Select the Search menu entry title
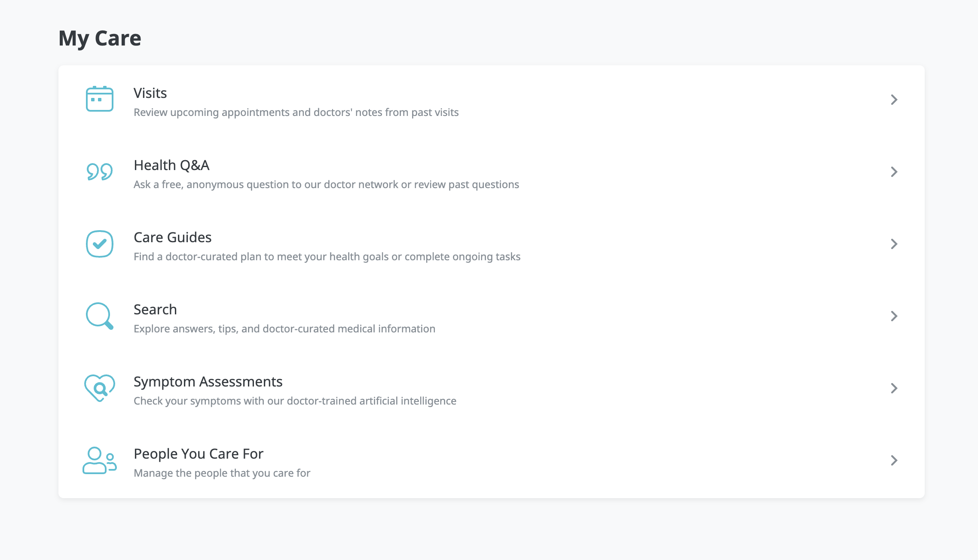978x560 pixels. click(155, 310)
